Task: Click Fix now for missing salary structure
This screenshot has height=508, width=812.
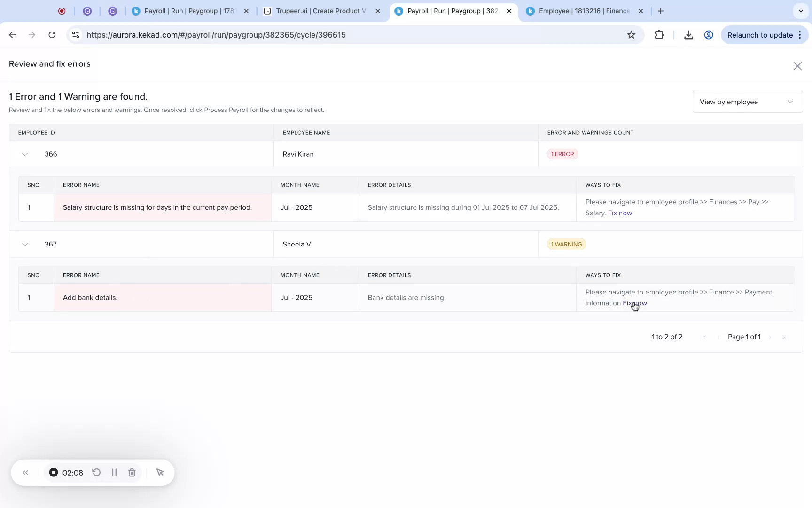Action: pyautogui.click(x=620, y=213)
